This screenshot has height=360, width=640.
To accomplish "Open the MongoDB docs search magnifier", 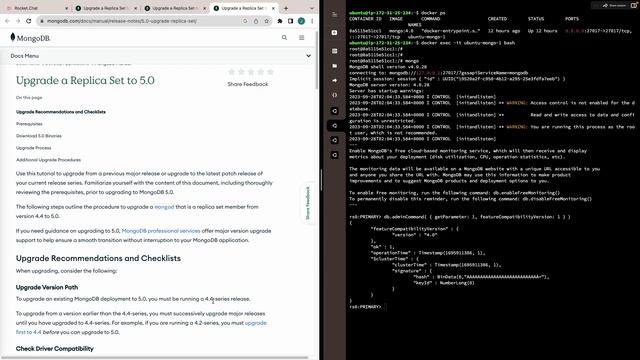I will coord(284,38).
